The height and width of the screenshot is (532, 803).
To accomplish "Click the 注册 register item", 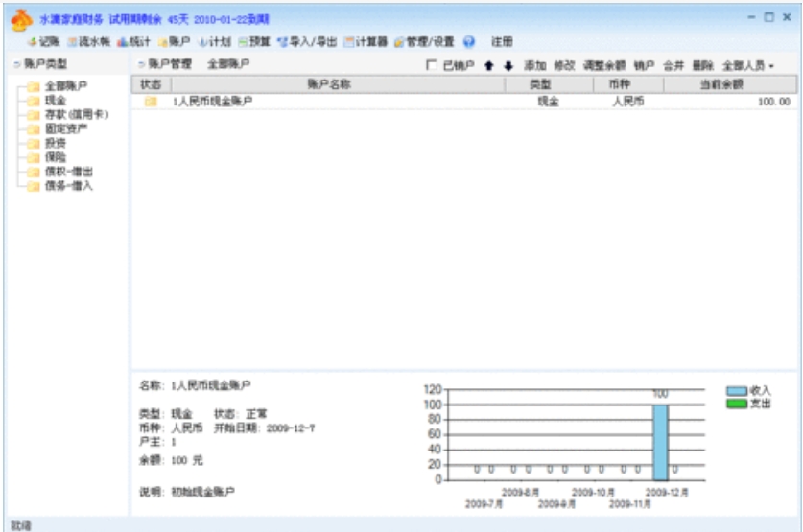I will [x=502, y=42].
